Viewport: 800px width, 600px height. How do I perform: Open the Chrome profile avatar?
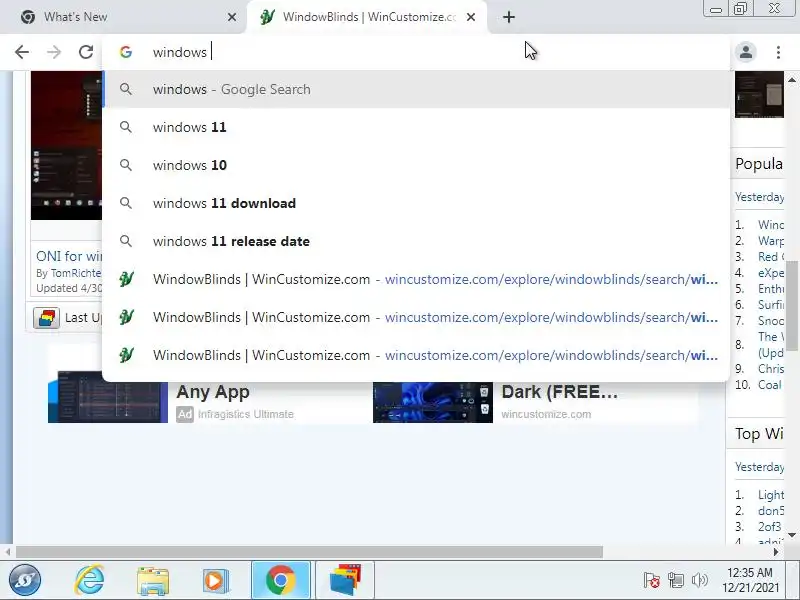point(746,52)
